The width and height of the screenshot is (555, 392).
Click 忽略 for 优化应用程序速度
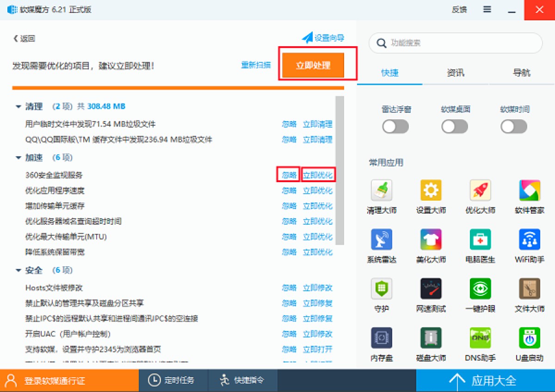click(x=289, y=190)
